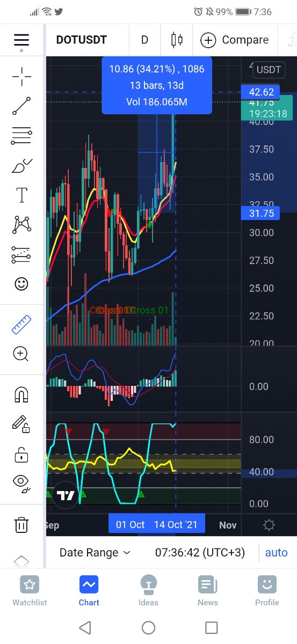Select the 42.62 price axis label
297x644 pixels.
click(x=261, y=92)
